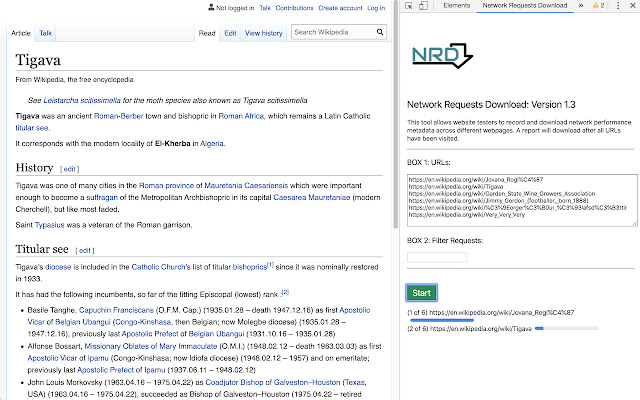The width and height of the screenshot is (640, 400).
Task: Click the Create account link
Action: [340, 8]
